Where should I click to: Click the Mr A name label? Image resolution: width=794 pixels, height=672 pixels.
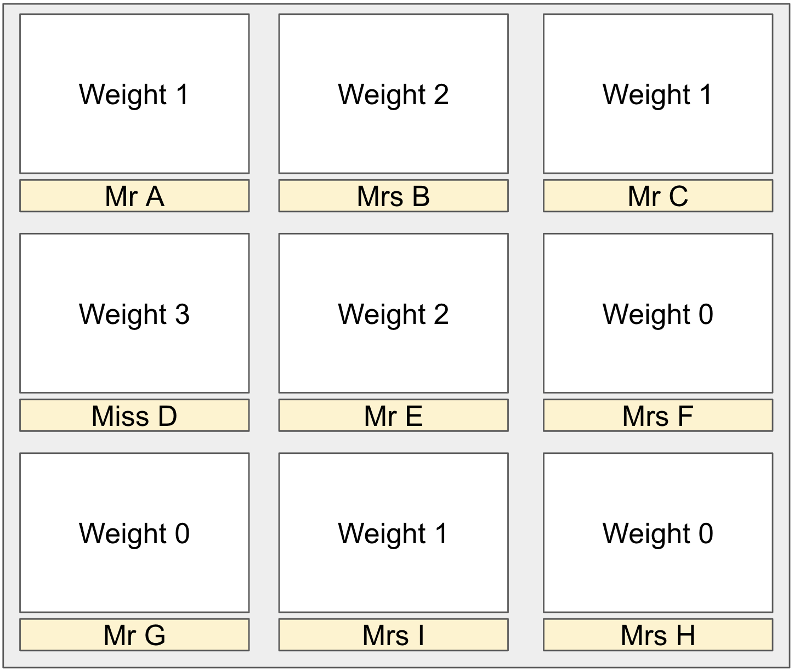[134, 196]
